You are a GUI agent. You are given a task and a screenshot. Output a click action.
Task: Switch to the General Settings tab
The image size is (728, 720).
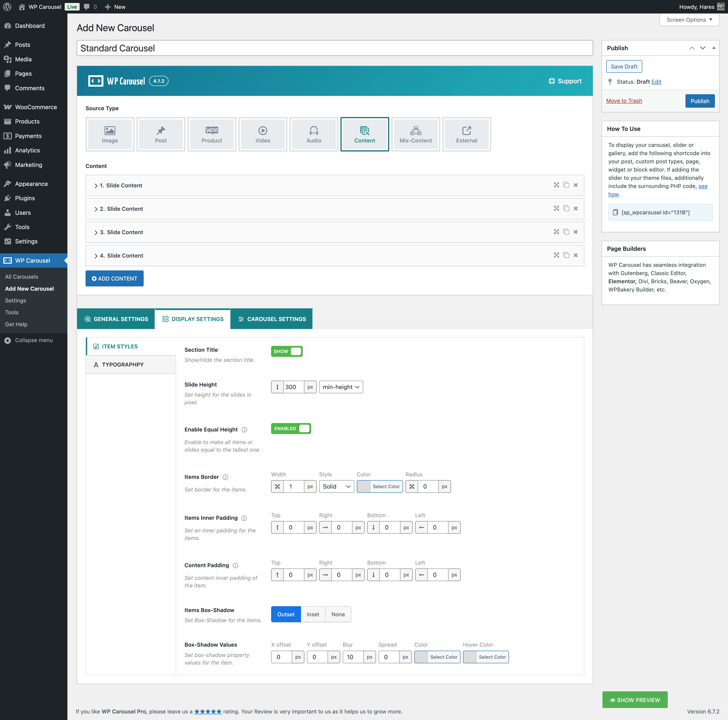[116, 319]
